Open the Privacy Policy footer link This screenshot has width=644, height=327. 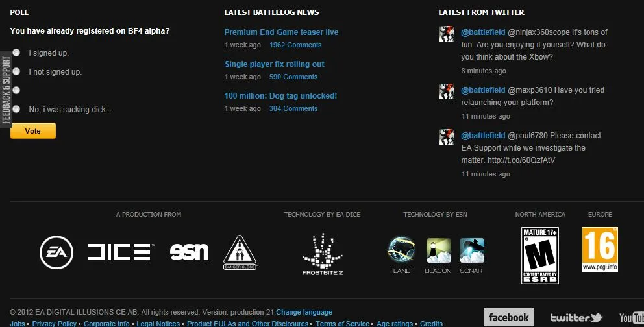(x=55, y=324)
